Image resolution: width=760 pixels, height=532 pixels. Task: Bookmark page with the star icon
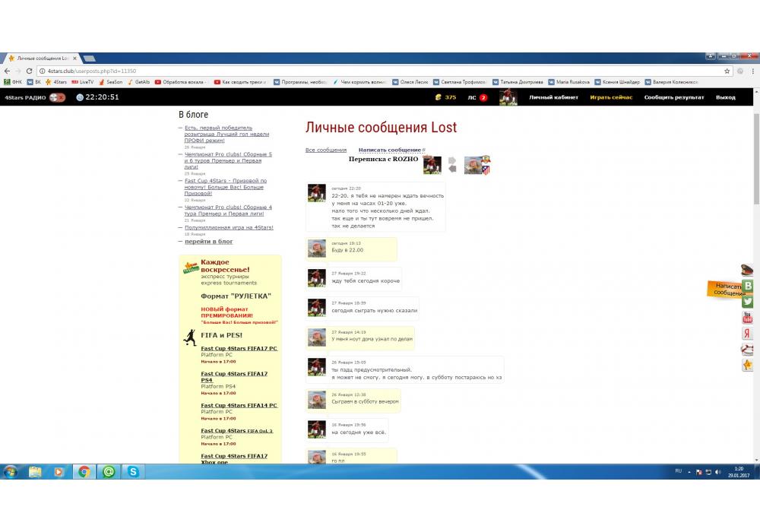(x=727, y=71)
